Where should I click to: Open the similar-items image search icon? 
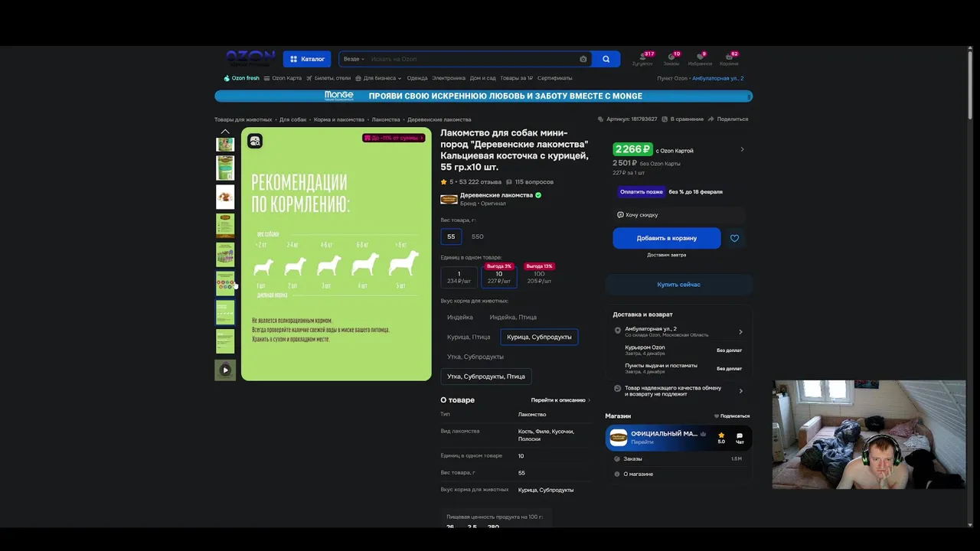click(255, 141)
